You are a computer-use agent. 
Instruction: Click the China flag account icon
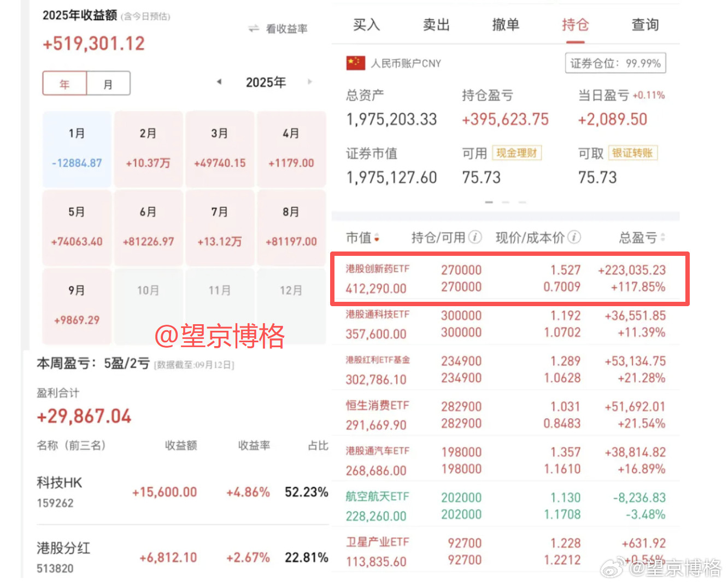point(356,63)
